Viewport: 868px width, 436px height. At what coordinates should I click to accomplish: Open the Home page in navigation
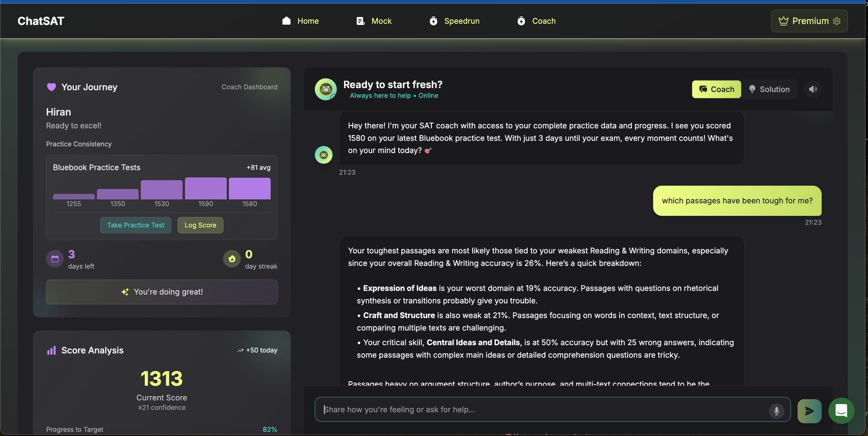pyautogui.click(x=300, y=21)
